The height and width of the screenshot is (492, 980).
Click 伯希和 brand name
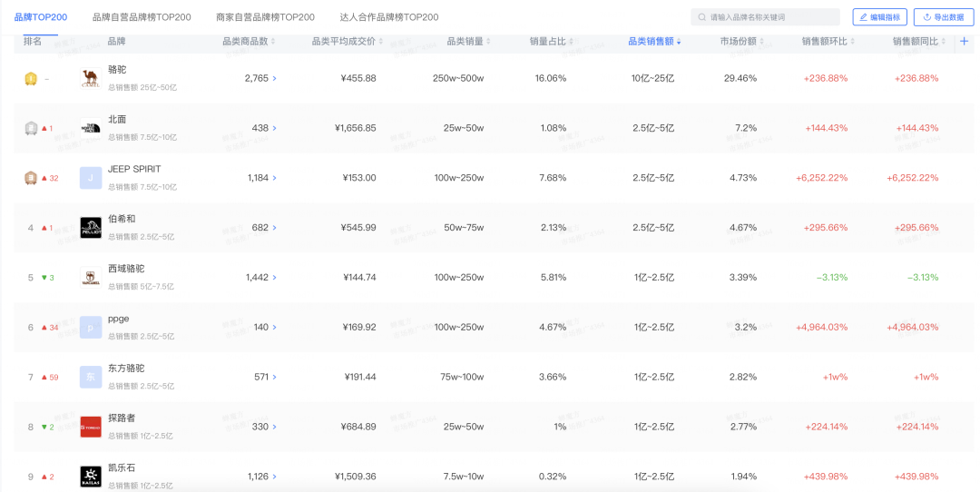coord(122,219)
